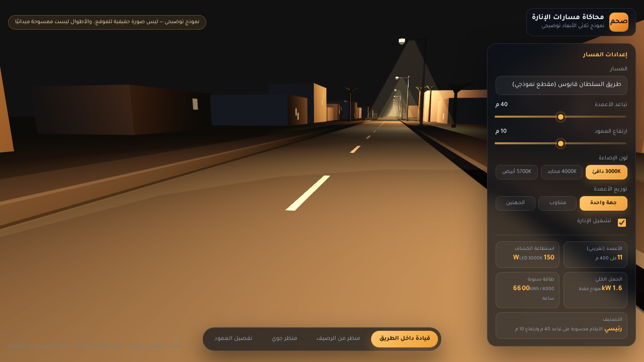Click the الأعمدة (تقريبي) stat card

point(595,254)
